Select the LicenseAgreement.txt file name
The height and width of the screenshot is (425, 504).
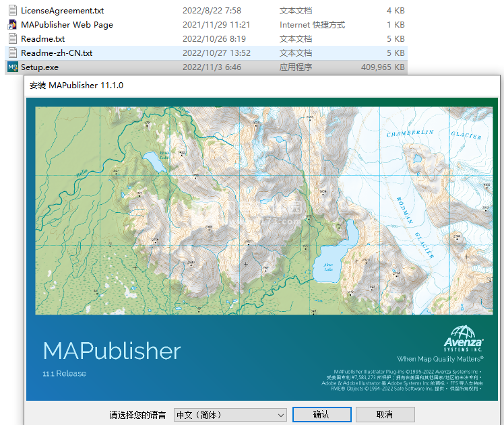coord(63,11)
